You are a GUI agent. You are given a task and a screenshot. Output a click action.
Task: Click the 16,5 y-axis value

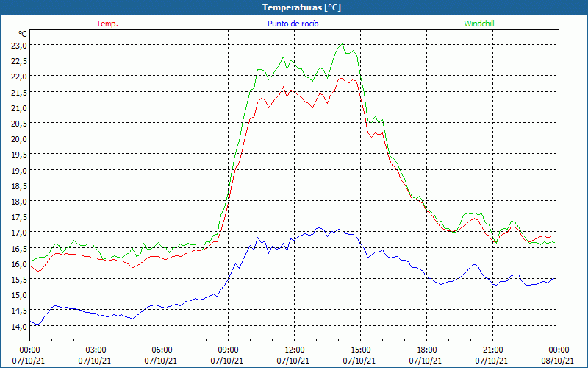[19, 248]
